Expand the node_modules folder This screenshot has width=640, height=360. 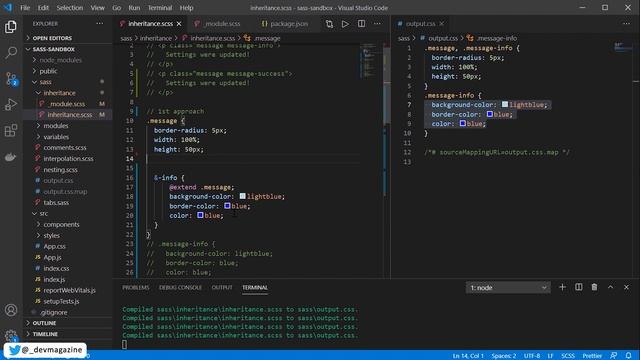pyautogui.click(x=60, y=60)
